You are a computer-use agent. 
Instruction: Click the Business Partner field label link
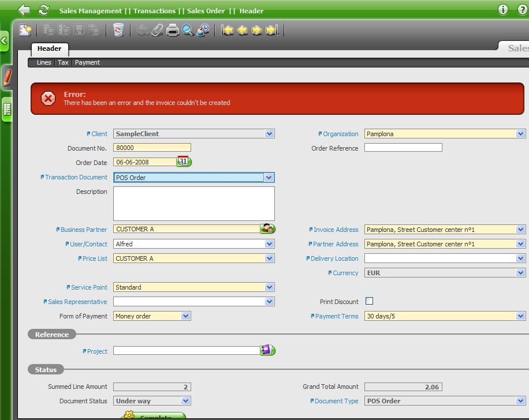[x=83, y=230]
